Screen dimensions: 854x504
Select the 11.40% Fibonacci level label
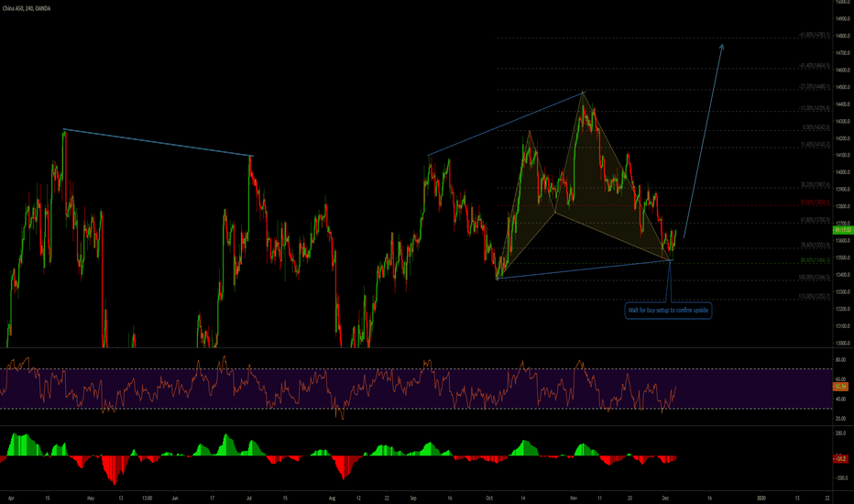pos(816,145)
